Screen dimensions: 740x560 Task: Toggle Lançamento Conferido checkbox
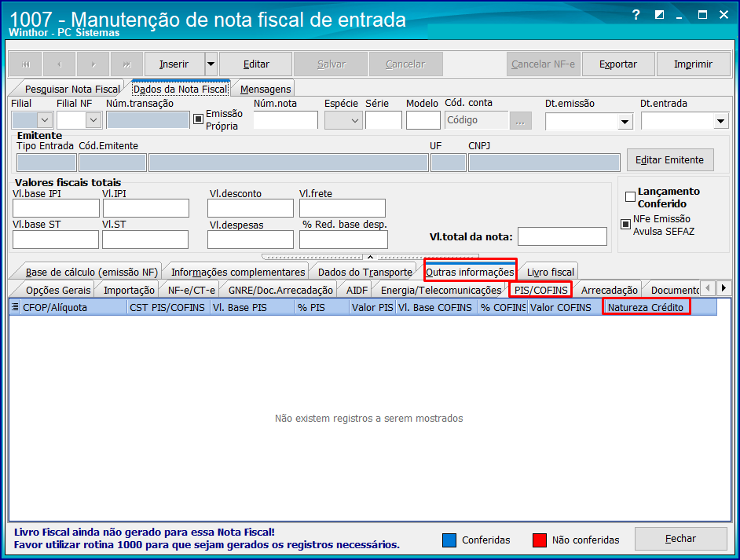click(x=630, y=196)
